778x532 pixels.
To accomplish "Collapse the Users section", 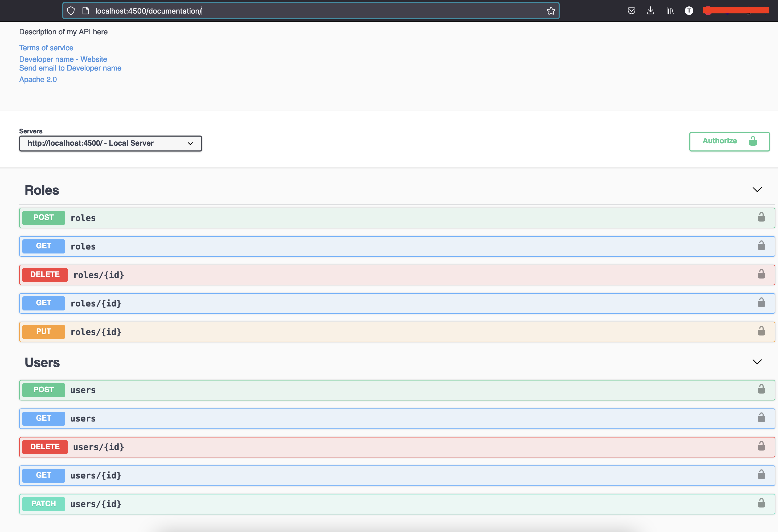I will [757, 361].
